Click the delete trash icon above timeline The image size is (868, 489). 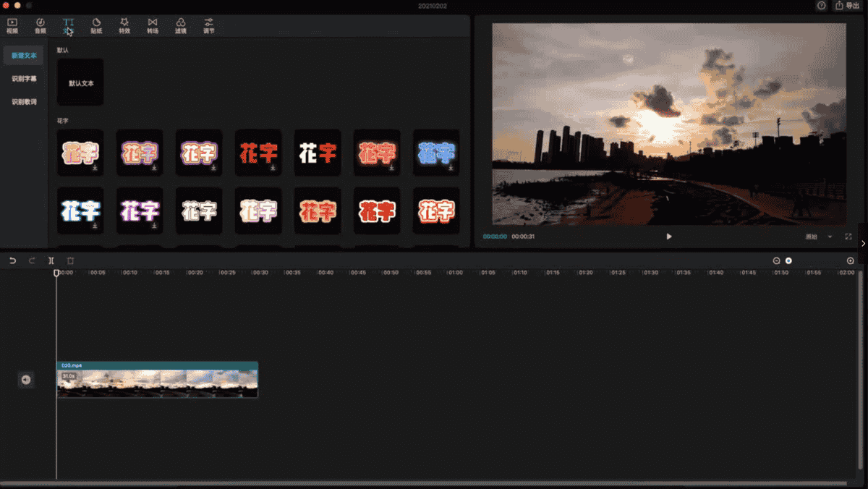70,260
